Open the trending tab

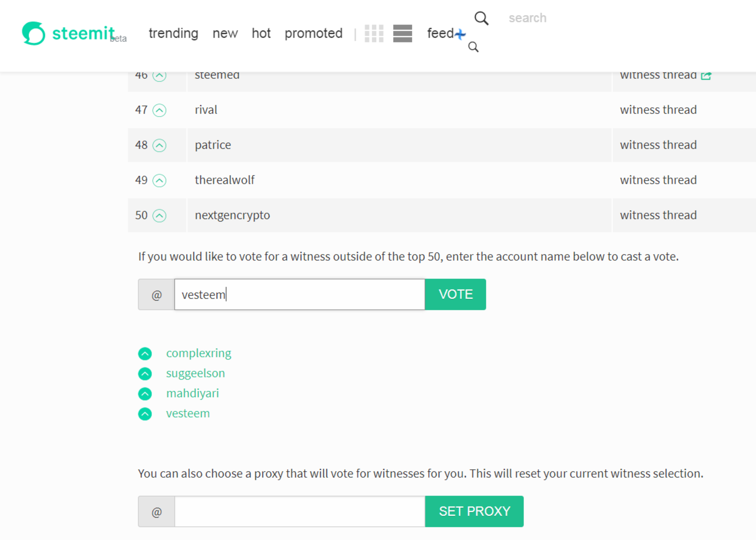pyautogui.click(x=173, y=33)
